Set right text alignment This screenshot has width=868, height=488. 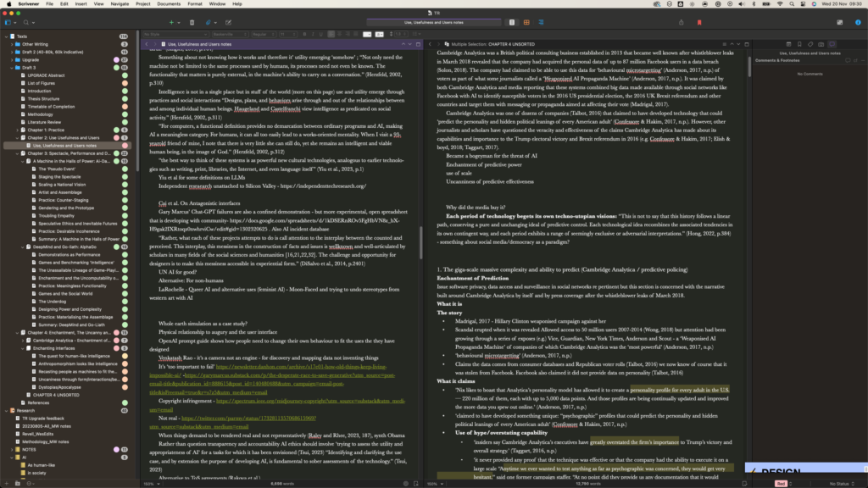tap(348, 34)
